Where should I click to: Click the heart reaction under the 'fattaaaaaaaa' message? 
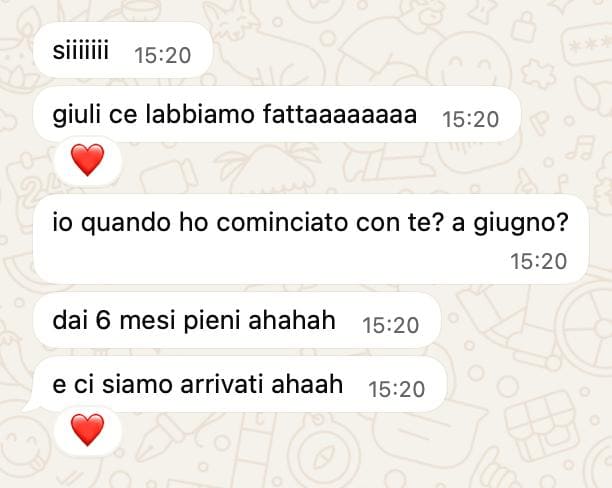[x=87, y=160]
